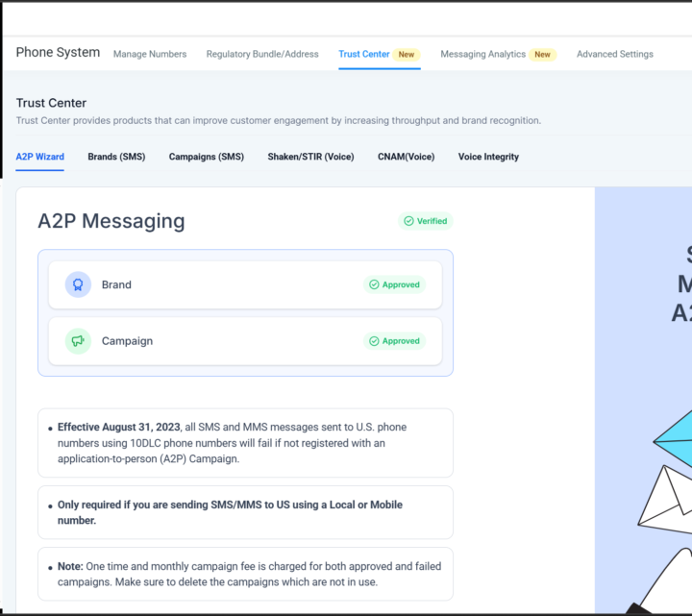Viewport: 692px width, 616px height.
Task: Click the Trust Center page heading
Action: coord(51,103)
